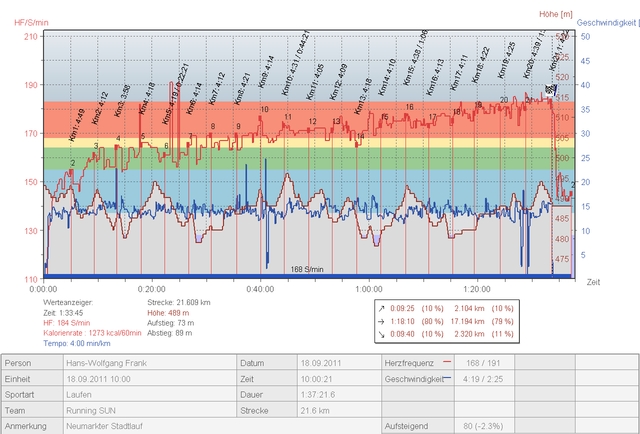The width and height of the screenshot is (640, 434).
Task: Click the flat arrow icon in slope legend
Action: coord(384,323)
